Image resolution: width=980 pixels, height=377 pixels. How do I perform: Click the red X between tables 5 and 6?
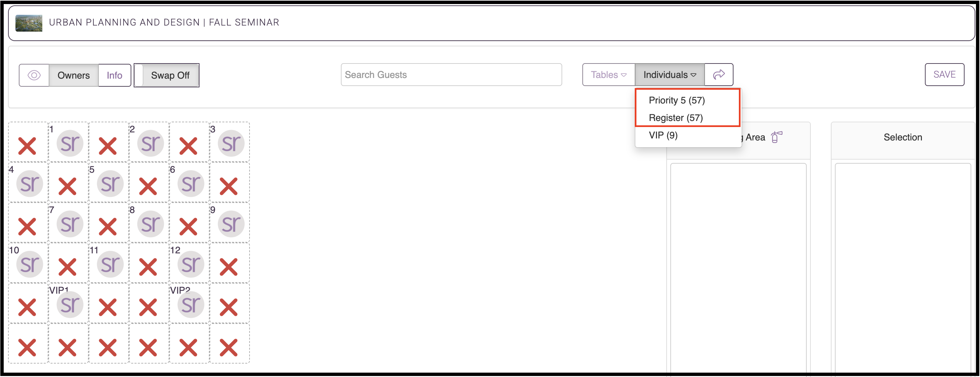148,186
